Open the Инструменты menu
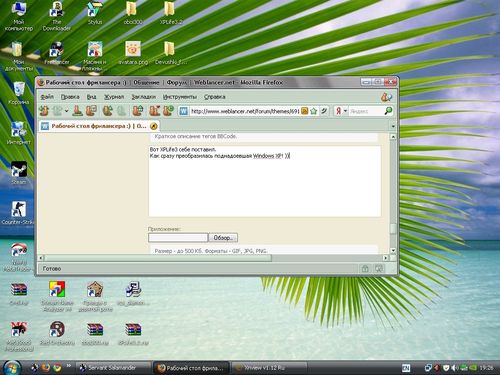The image size is (500, 375). click(x=180, y=97)
